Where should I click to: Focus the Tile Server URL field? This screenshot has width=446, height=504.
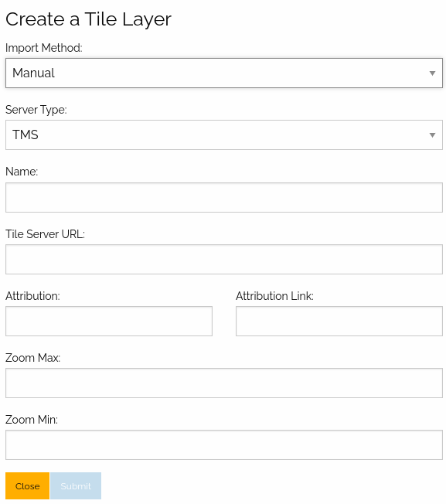pos(224,260)
